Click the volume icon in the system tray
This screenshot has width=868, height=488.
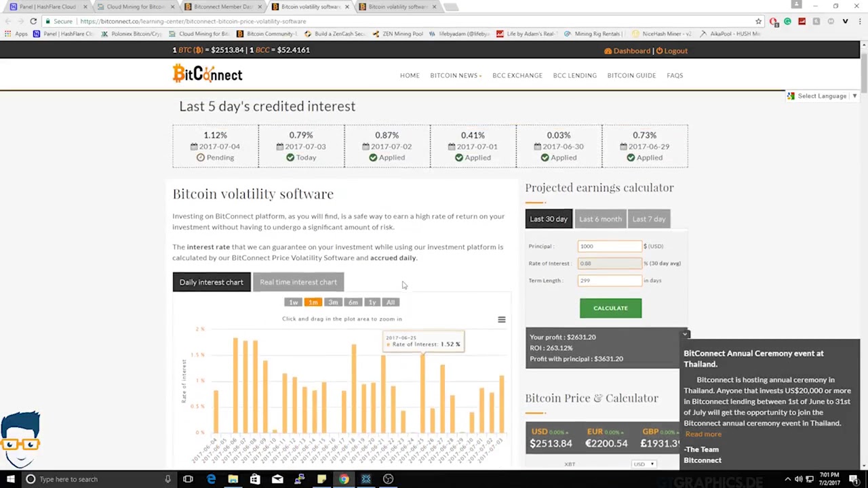pos(798,479)
